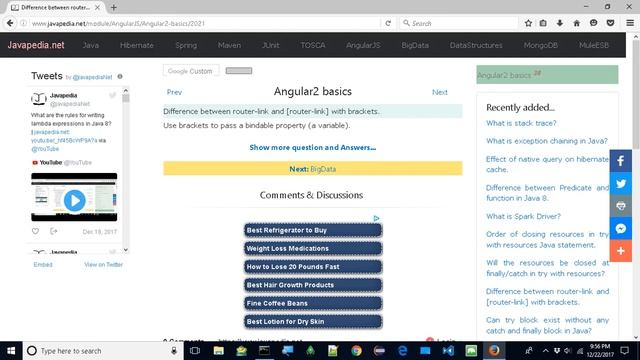The height and width of the screenshot is (360, 640).
Task: Expand more share options plus button
Action: click(620, 251)
